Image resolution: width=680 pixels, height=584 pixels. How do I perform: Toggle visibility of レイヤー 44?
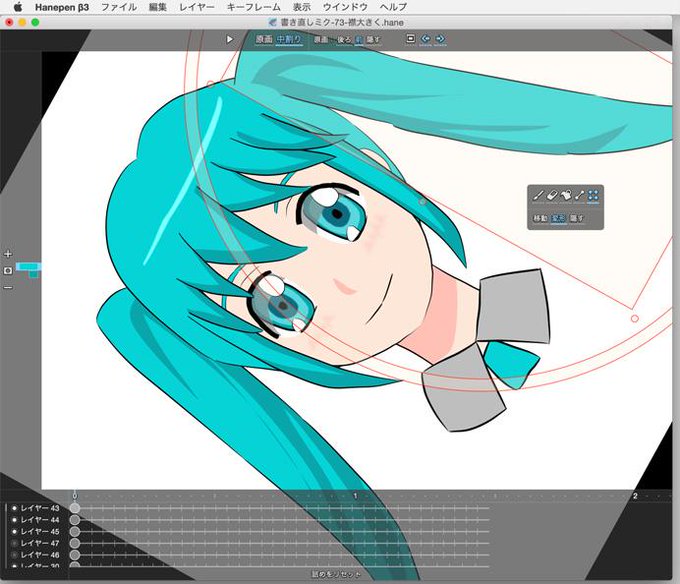pos(14,519)
